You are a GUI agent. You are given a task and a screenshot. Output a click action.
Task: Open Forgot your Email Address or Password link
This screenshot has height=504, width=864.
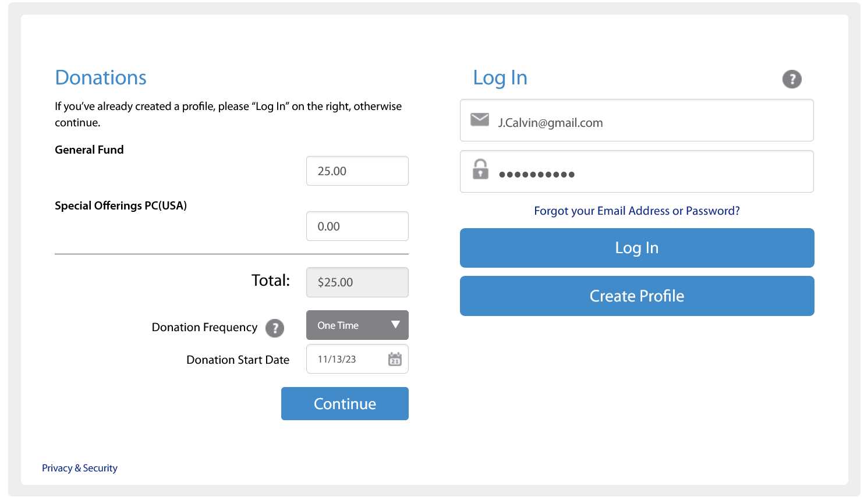click(636, 211)
